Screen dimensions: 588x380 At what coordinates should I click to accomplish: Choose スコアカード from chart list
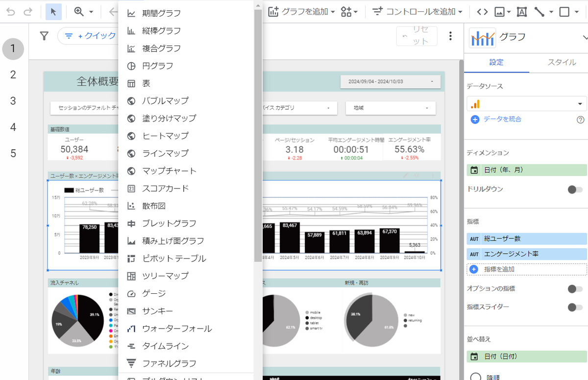[186, 189]
